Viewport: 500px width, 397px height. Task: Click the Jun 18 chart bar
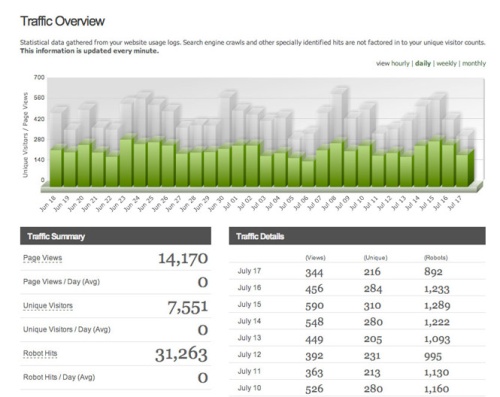click(56, 167)
